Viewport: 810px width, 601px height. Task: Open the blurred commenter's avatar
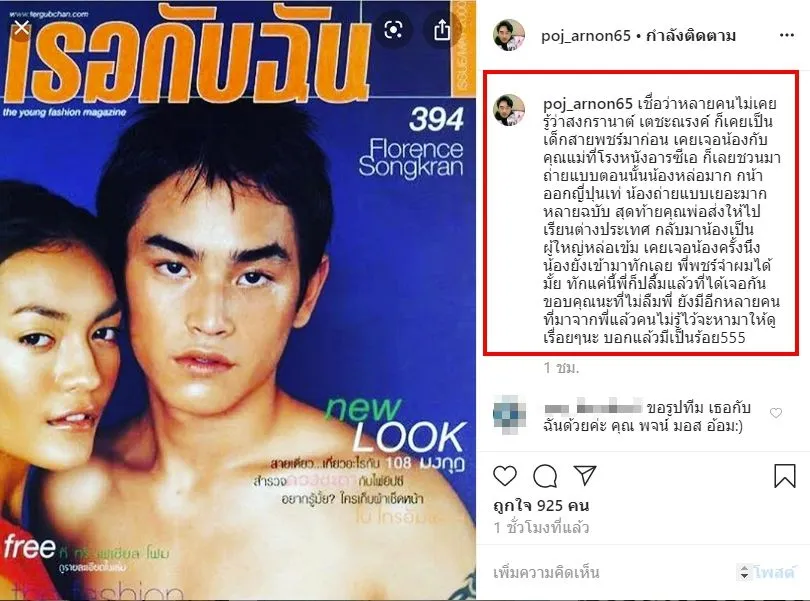point(509,413)
